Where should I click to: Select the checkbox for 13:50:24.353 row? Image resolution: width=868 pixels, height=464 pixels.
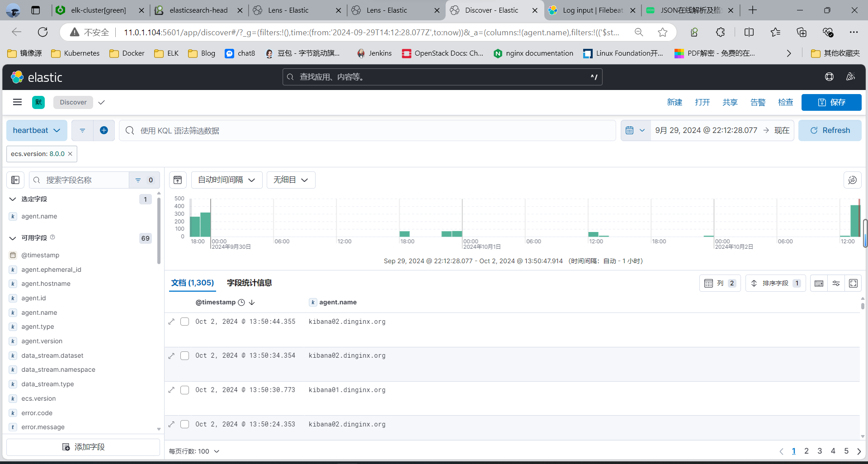[184, 424]
